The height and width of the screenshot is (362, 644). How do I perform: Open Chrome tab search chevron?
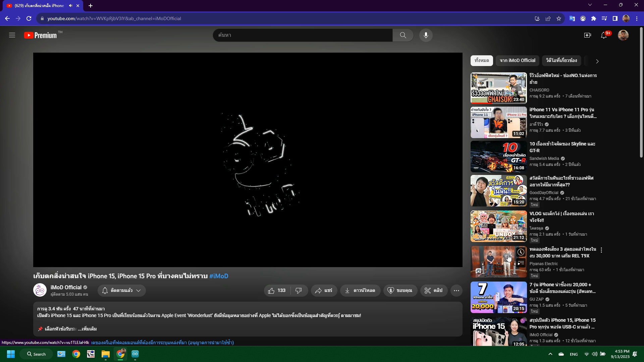pos(590,5)
